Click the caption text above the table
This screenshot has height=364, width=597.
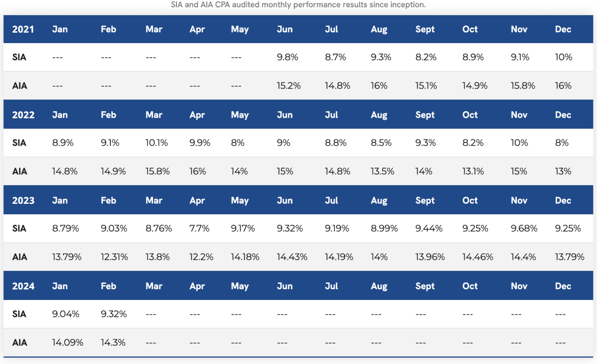(298, 5)
